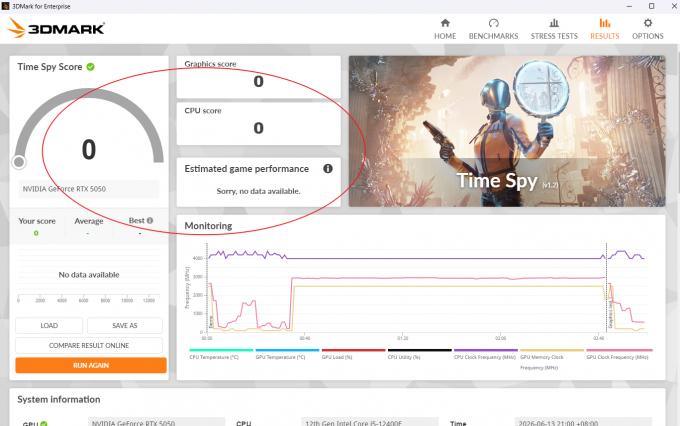Image resolution: width=680 pixels, height=426 pixels.
Task: Click the green validation check next to Time Spy Score
Action: (x=90, y=67)
